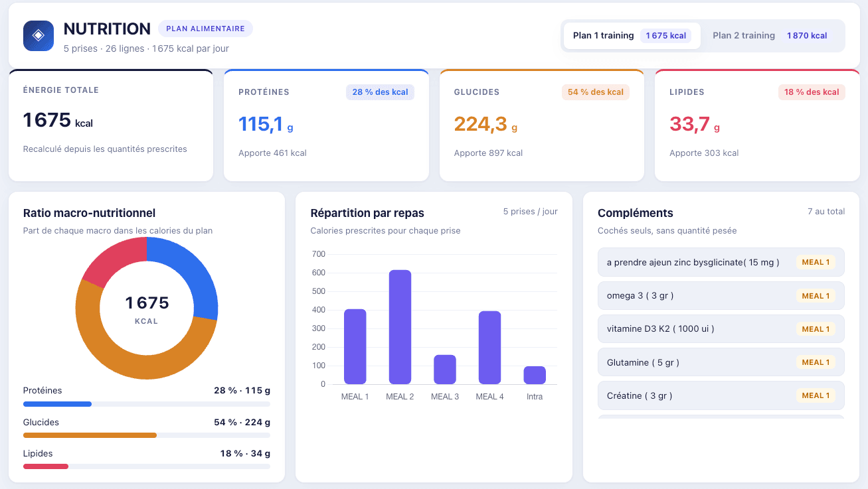868x489 pixels.
Task: Click the "Apporte 461 kcal" text
Action: point(272,153)
